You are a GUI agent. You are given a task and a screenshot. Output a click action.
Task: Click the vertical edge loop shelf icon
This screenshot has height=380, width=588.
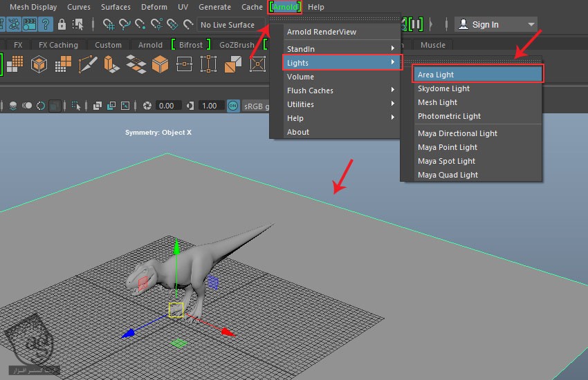tap(208, 64)
